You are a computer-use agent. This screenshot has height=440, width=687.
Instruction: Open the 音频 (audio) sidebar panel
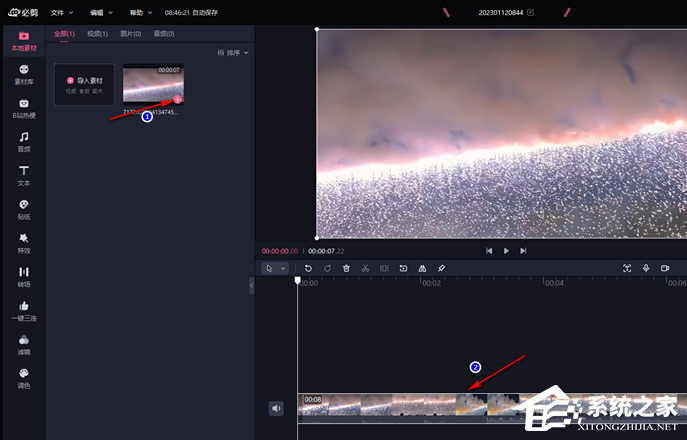[24, 141]
